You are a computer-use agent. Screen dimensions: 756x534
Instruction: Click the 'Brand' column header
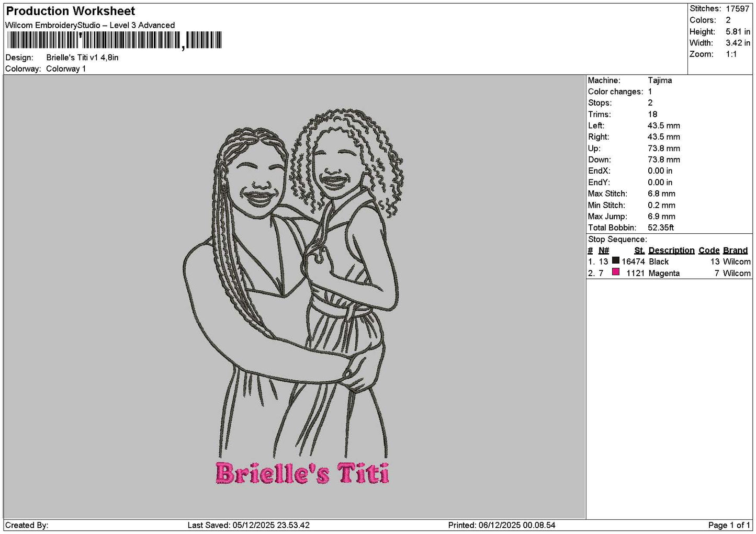735,251
